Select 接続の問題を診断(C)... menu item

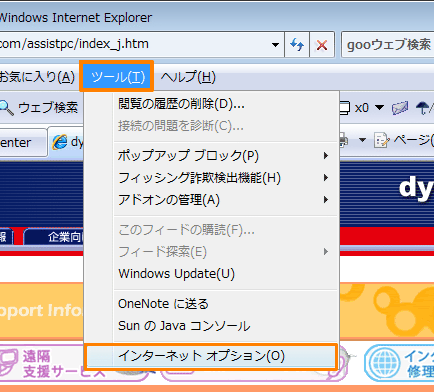(x=211, y=126)
